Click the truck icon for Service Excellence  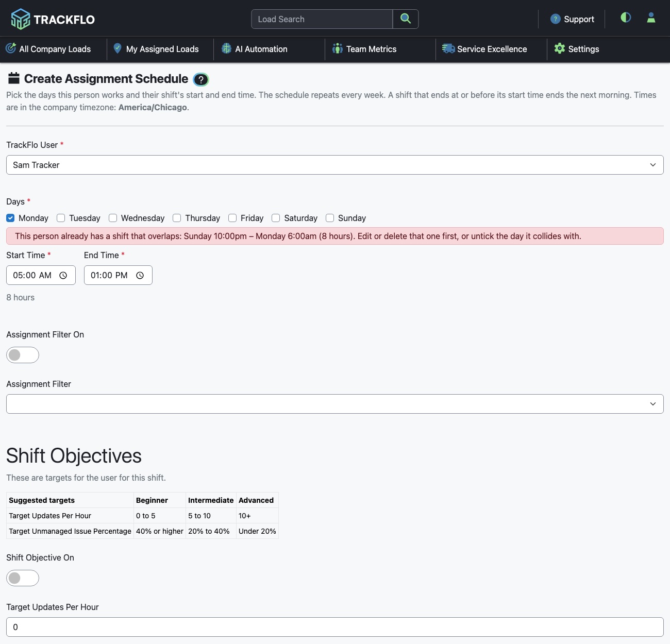point(448,48)
